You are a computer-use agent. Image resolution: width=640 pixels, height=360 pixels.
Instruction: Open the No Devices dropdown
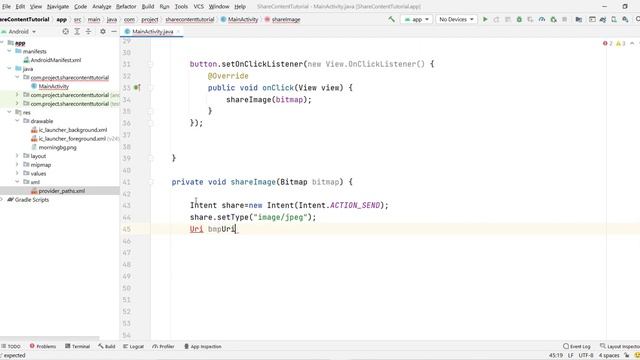pyautogui.click(x=456, y=19)
